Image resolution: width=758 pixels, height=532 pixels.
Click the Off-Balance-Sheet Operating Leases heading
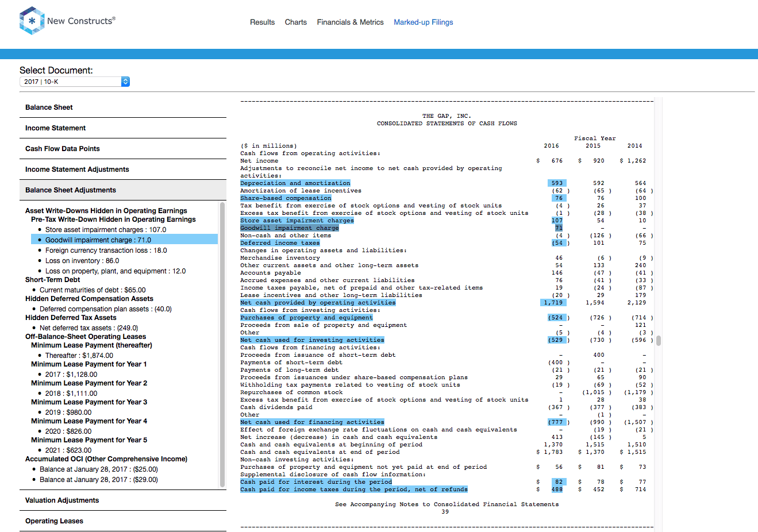[86, 337]
